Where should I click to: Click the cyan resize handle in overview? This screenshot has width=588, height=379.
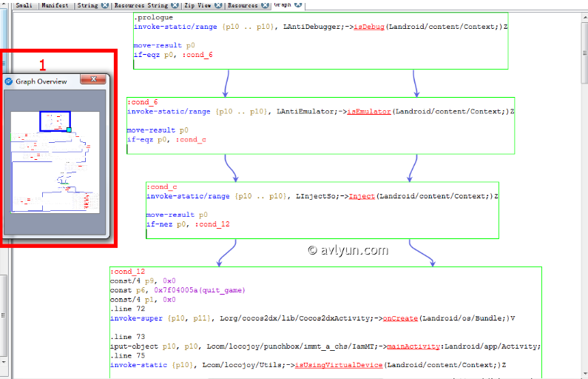coord(69,130)
